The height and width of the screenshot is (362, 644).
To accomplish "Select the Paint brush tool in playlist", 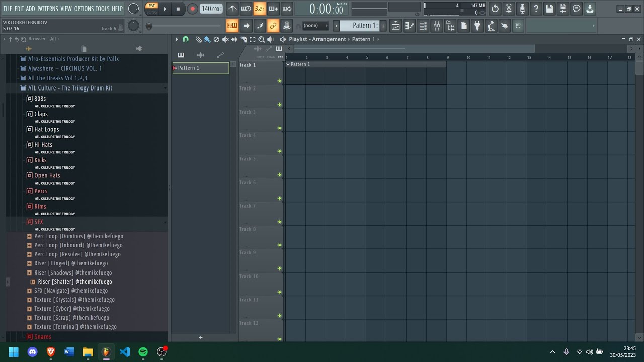I will (x=207, y=39).
